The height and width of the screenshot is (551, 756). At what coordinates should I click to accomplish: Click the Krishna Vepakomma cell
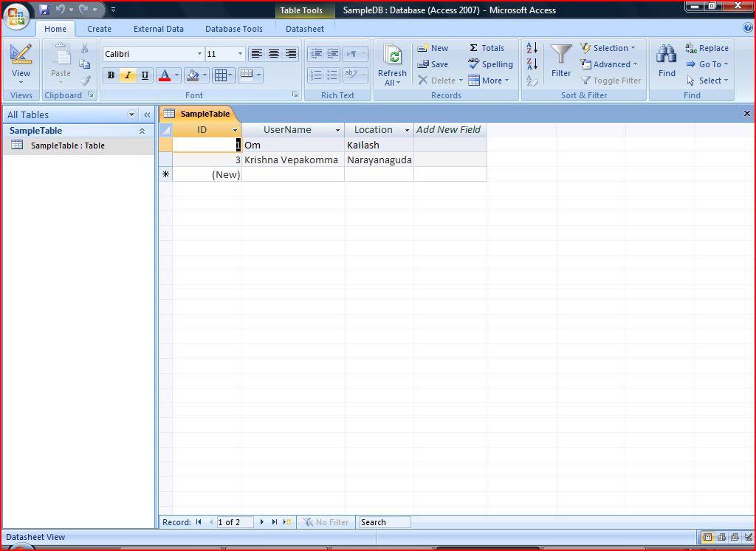[x=292, y=160]
